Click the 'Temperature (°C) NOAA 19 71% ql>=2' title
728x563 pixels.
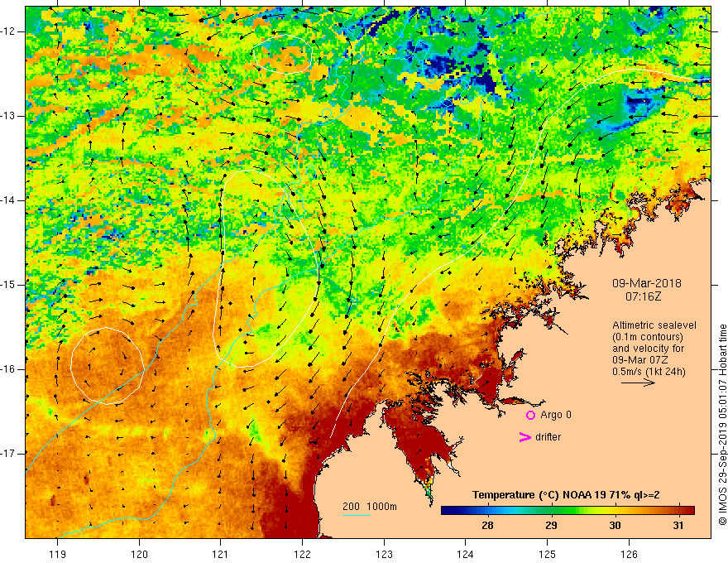pos(566,495)
